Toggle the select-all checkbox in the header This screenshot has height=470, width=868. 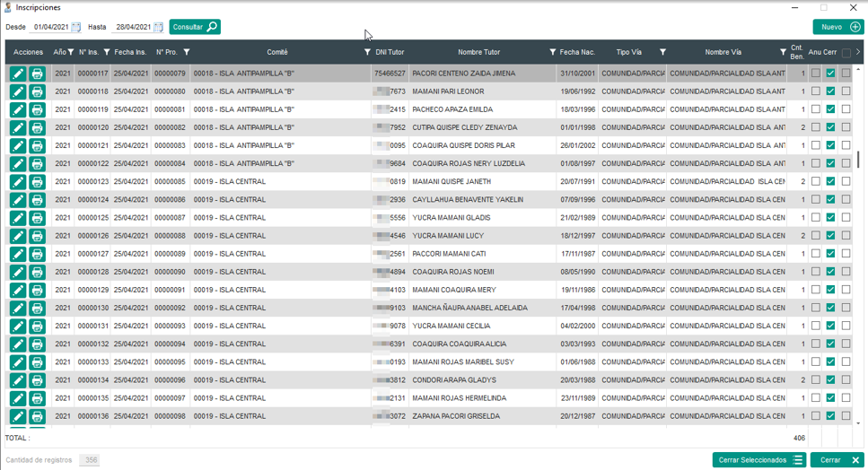tap(846, 53)
